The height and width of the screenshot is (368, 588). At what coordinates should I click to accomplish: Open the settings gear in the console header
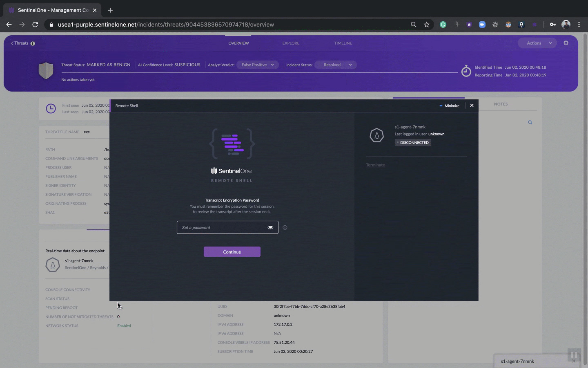coord(566,43)
